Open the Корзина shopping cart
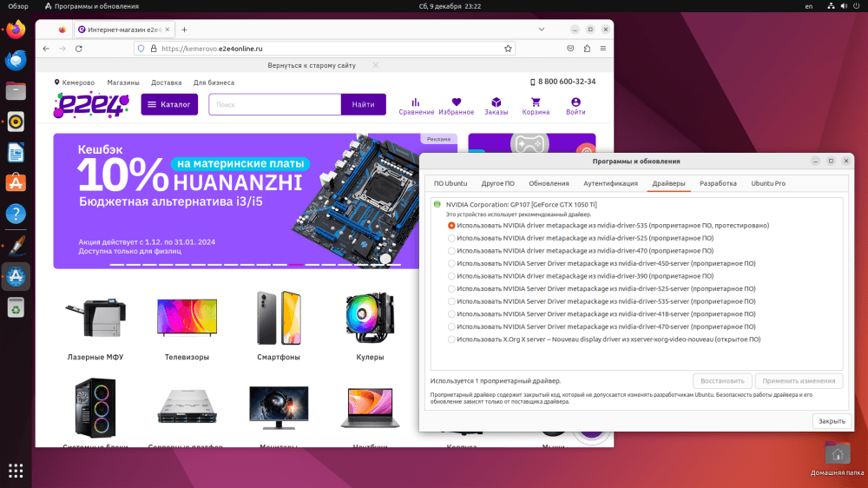868x488 pixels. tap(536, 106)
